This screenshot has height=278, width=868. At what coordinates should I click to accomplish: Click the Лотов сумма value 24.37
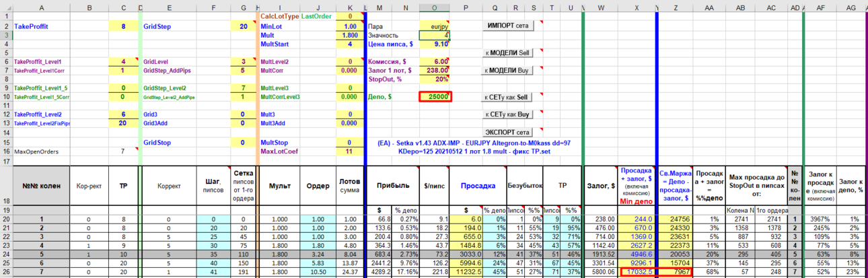pyautogui.click(x=349, y=273)
